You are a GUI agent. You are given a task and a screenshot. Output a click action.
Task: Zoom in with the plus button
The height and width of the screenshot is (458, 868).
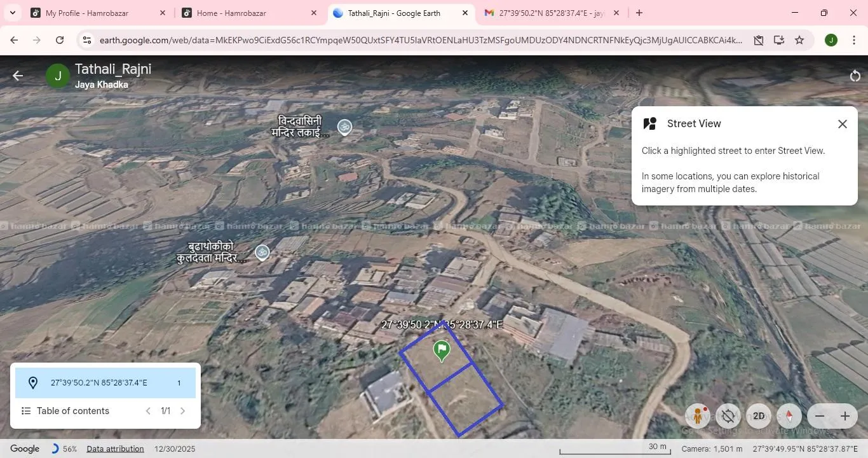click(x=845, y=416)
